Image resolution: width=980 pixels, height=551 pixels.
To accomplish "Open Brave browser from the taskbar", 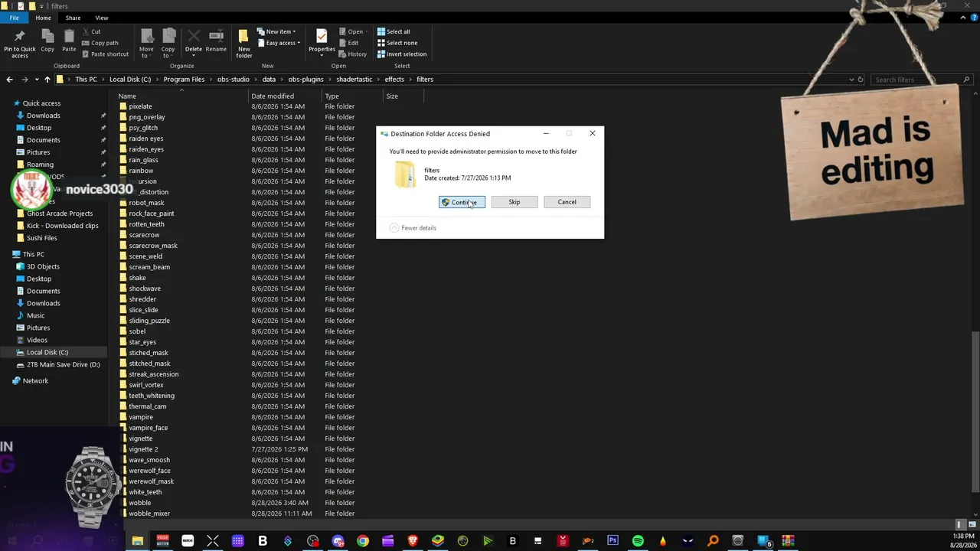I will click(413, 541).
